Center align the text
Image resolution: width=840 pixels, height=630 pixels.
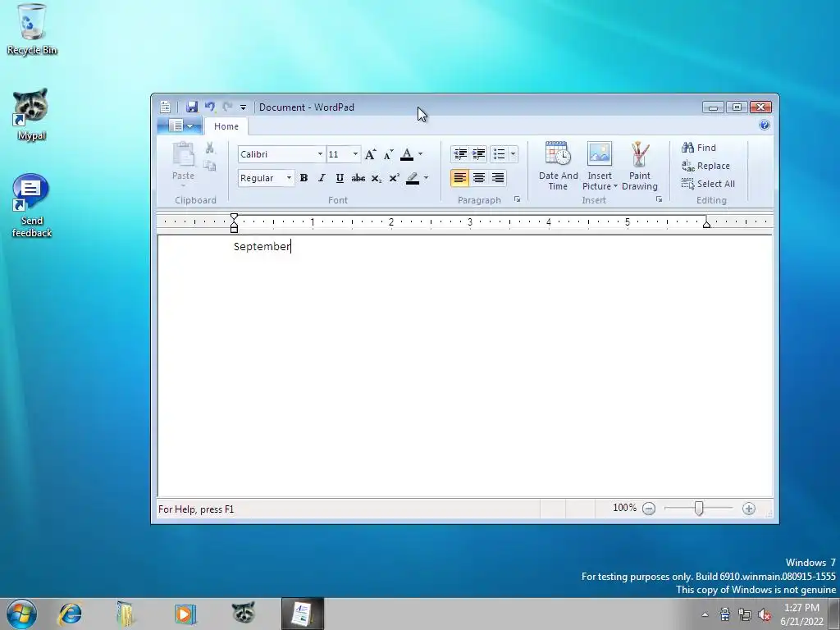tap(478, 178)
